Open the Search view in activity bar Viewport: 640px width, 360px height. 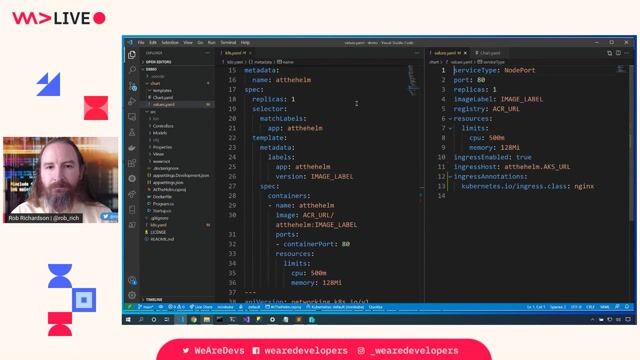(x=132, y=70)
